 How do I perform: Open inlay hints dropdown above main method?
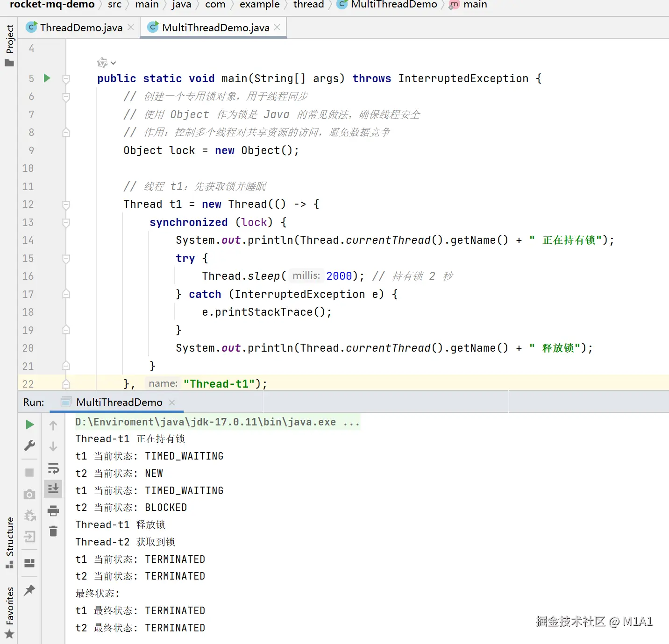click(x=107, y=63)
